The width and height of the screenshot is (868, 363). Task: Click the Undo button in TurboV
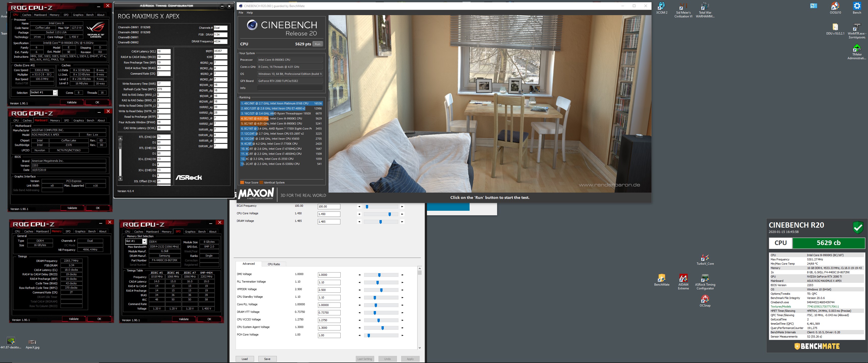(x=388, y=359)
